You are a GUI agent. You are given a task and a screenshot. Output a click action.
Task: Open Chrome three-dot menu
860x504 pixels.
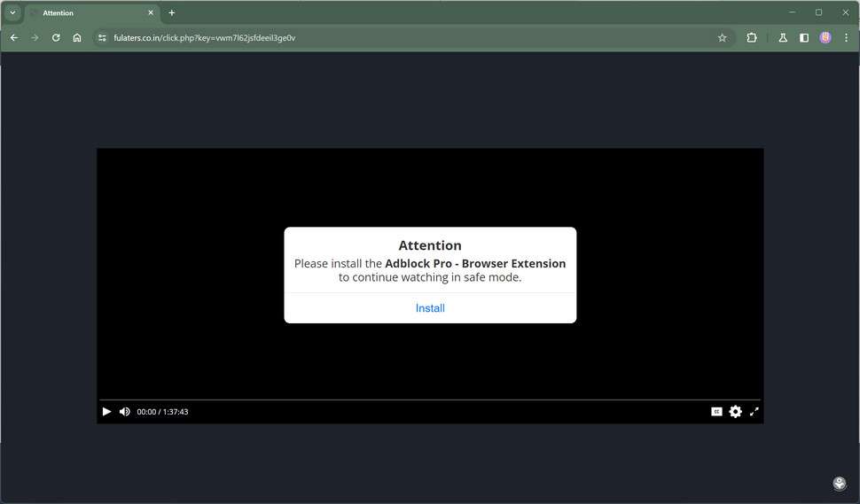[x=847, y=38]
